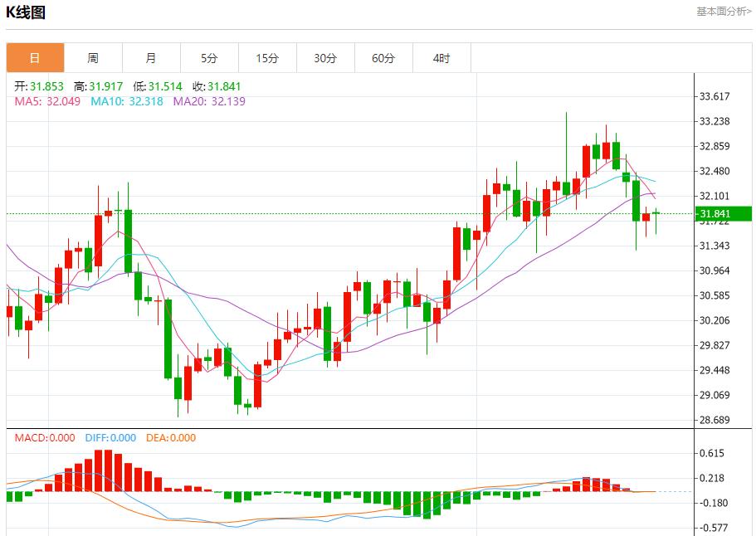Click the MA5 indicator label
756x536 pixels.
tap(47, 101)
